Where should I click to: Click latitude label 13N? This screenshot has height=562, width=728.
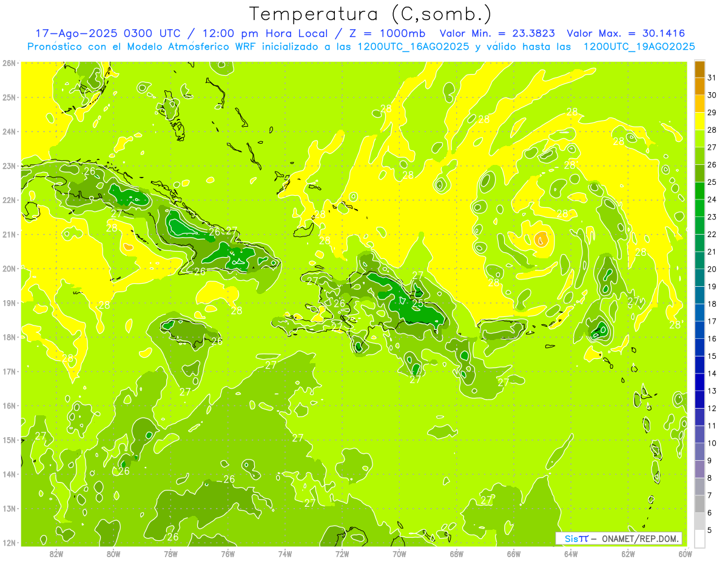coord(9,508)
